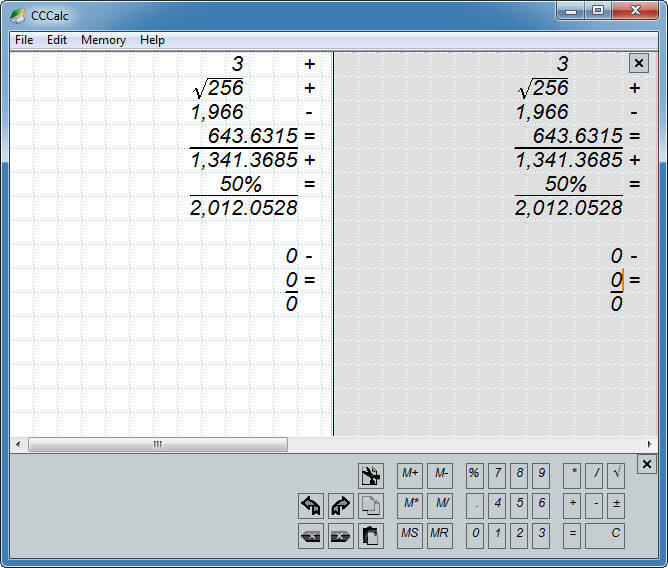Click the Backspace left-arrow delete icon
This screenshot has width=668, height=568.
coord(311,536)
